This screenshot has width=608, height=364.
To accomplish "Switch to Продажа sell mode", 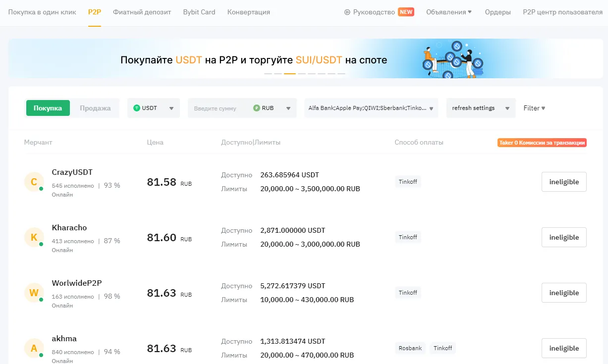I will [95, 107].
